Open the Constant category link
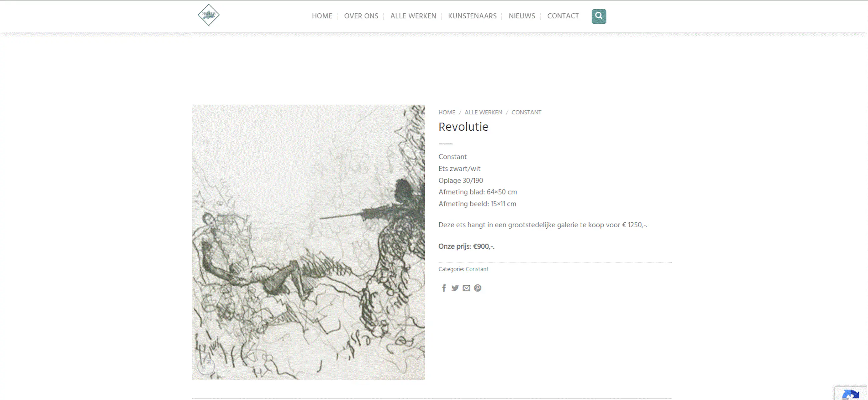 point(477,269)
